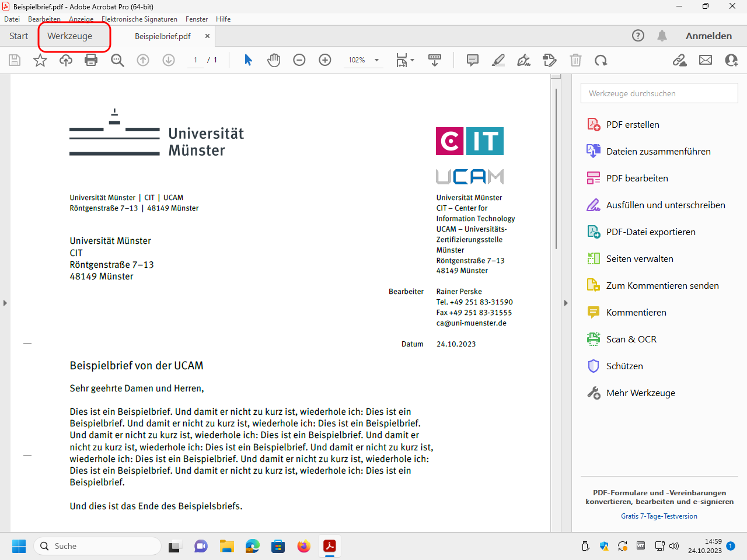Click the zoom out minus icon
The height and width of the screenshot is (560, 747).
tap(299, 60)
